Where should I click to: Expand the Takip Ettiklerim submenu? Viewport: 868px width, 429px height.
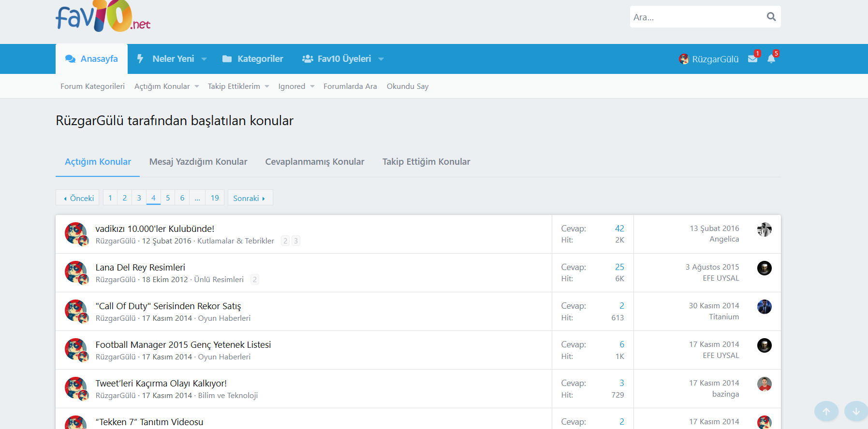[x=266, y=86]
